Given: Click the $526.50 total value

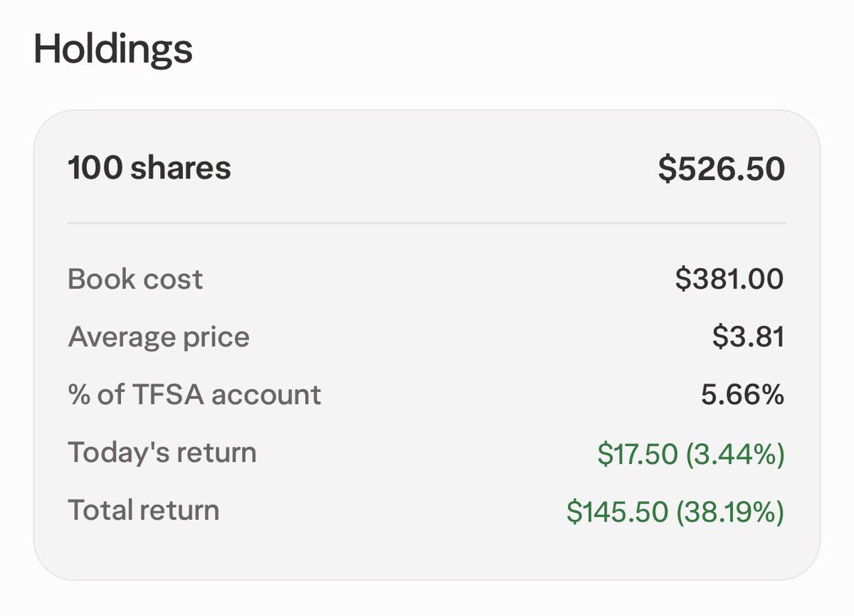Looking at the screenshot, I should point(721,169).
